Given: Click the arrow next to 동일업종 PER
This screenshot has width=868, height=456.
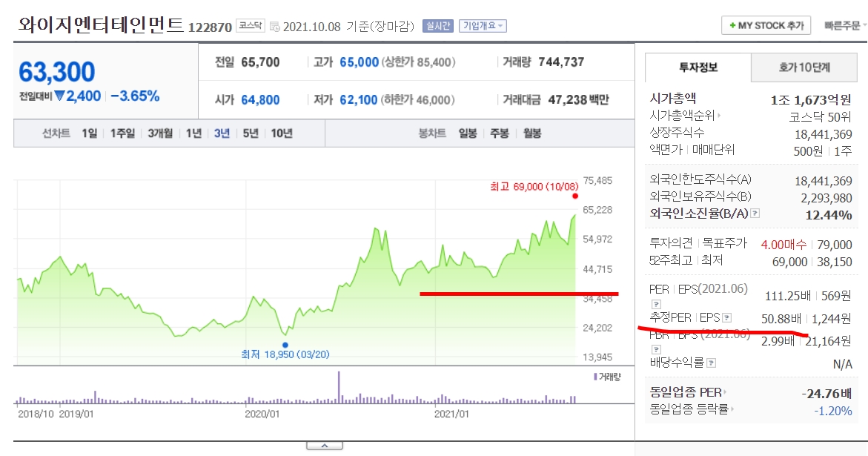Looking at the screenshot, I should point(725,392).
